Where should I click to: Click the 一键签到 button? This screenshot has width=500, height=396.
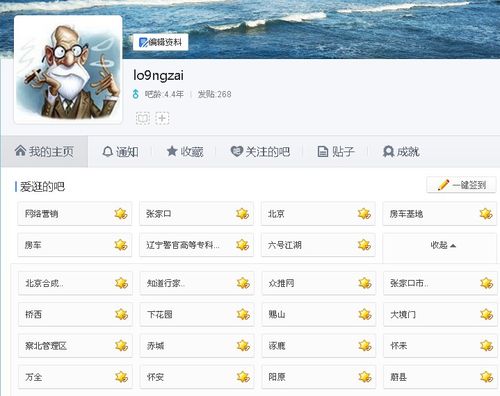[x=461, y=185]
